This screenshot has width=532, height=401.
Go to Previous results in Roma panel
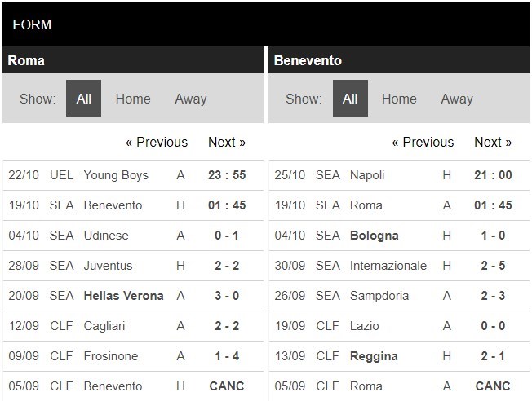[157, 142]
